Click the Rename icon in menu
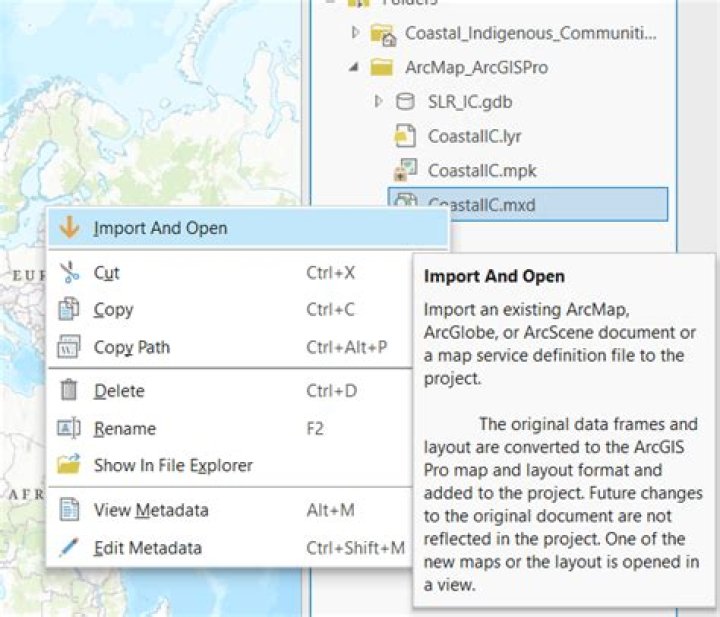The height and width of the screenshot is (617, 720). [x=69, y=429]
